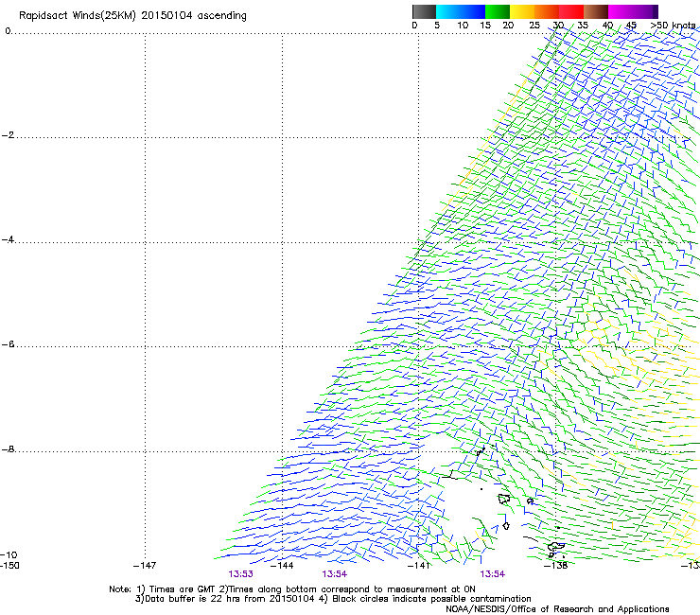700x615 pixels.
Task: Select the yellow 20-25 knots legend segment
Action: (x=522, y=11)
